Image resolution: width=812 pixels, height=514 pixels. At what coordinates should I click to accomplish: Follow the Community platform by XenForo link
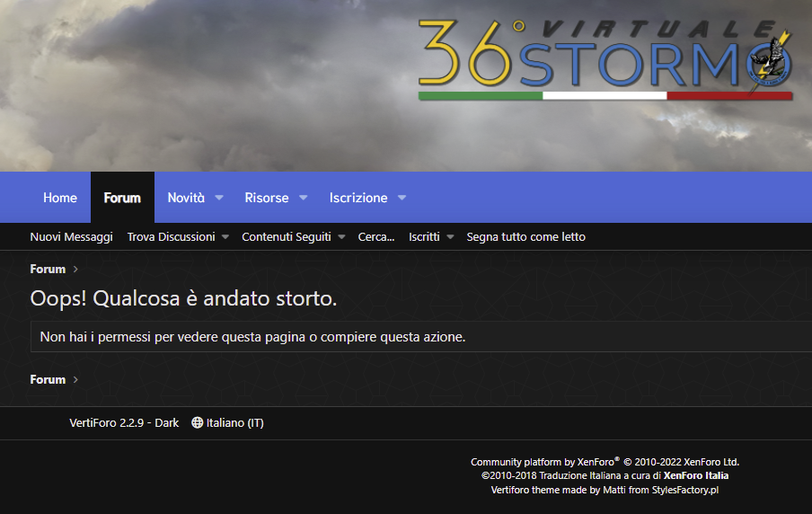[605, 462]
